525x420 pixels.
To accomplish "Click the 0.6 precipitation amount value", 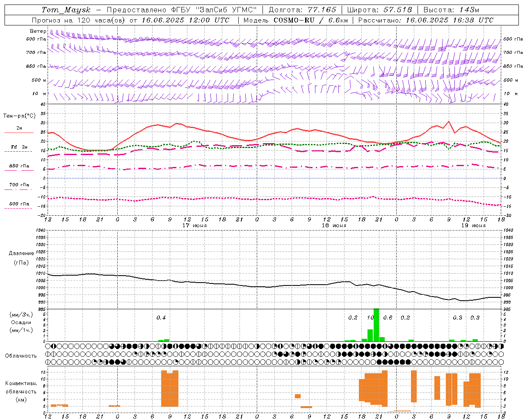I will [388, 317].
